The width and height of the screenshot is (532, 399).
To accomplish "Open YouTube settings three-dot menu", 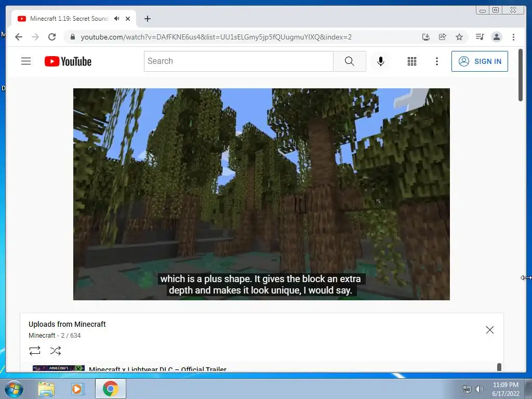I will point(436,61).
